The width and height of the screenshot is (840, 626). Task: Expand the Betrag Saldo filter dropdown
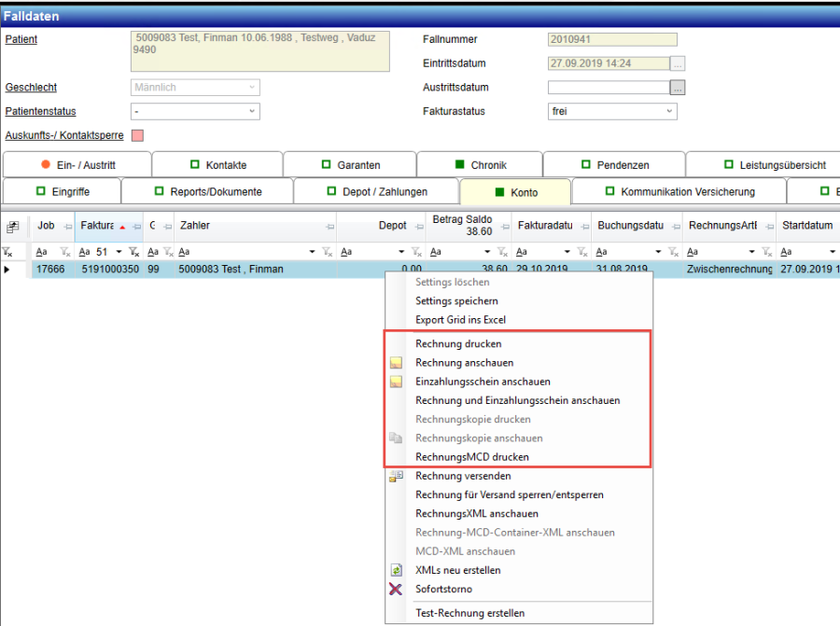(487, 252)
